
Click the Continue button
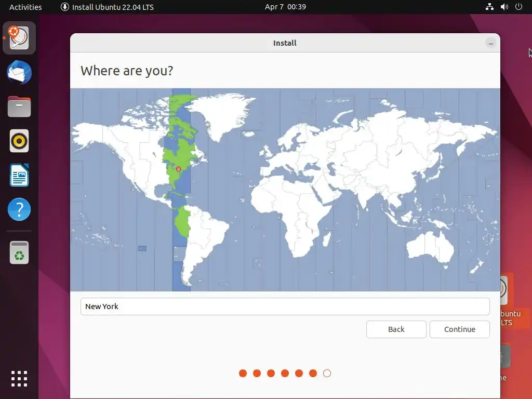click(x=459, y=329)
